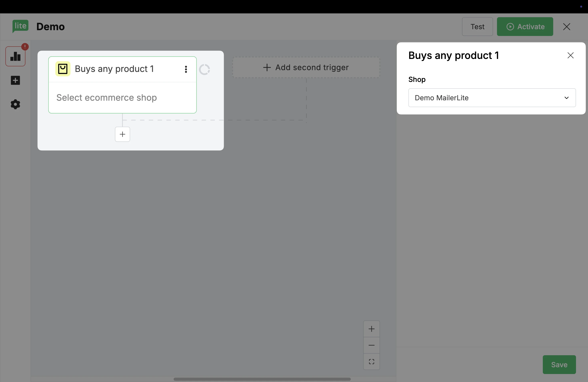Click the horizontal canvas scrollbar
The height and width of the screenshot is (382, 588).
tap(262, 379)
